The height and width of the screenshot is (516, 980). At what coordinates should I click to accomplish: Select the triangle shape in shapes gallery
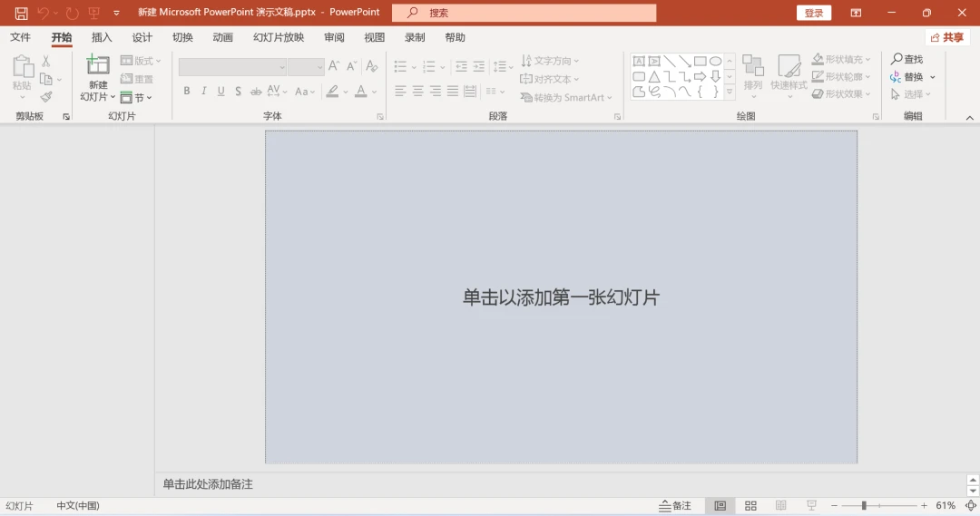click(x=653, y=77)
